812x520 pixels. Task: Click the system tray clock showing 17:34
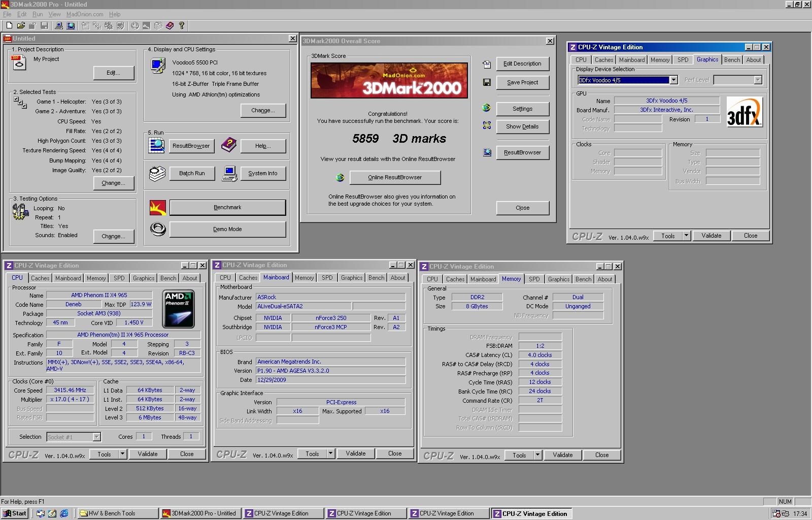coord(800,513)
